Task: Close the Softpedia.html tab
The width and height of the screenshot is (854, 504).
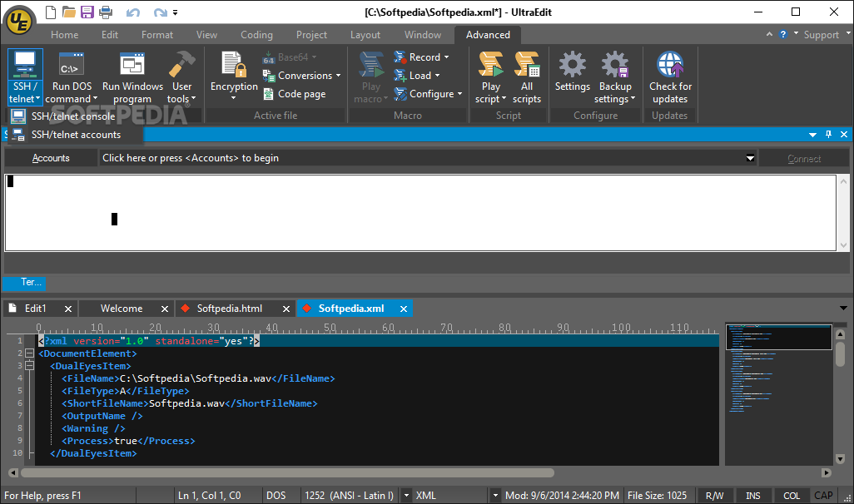Action: (286, 309)
